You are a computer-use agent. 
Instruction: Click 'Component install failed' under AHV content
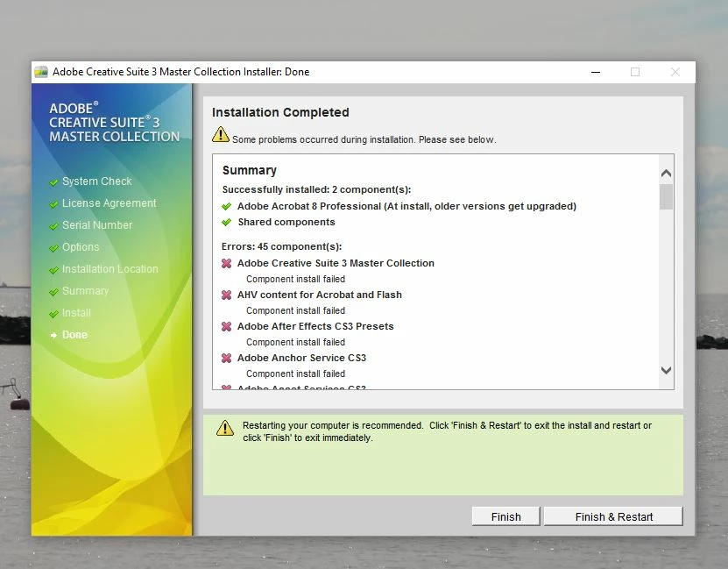pos(296,310)
